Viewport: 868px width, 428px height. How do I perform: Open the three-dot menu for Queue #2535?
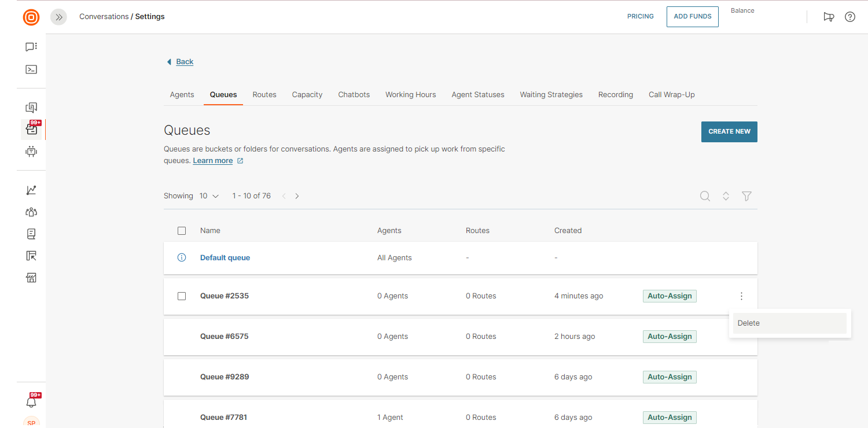pyautogui.click(x=741, y=296)
